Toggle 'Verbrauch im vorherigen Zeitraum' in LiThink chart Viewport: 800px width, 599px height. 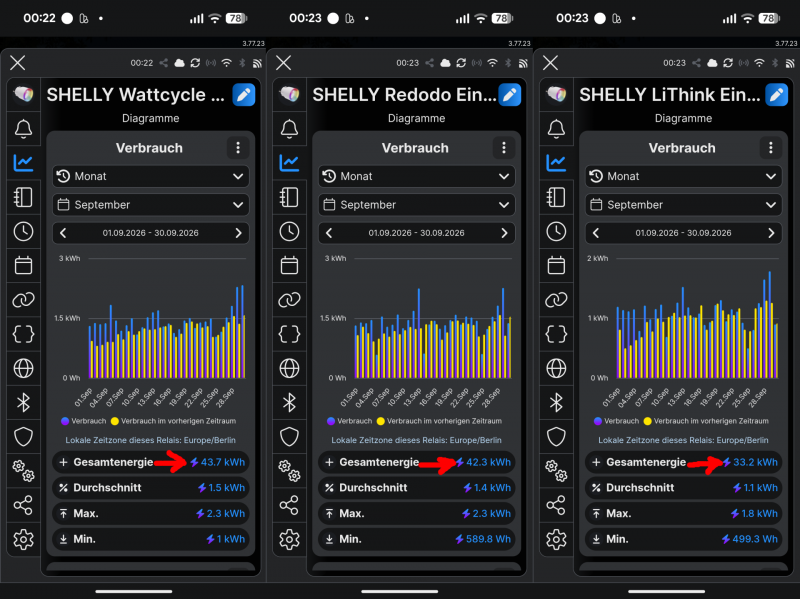pos(706,421)
